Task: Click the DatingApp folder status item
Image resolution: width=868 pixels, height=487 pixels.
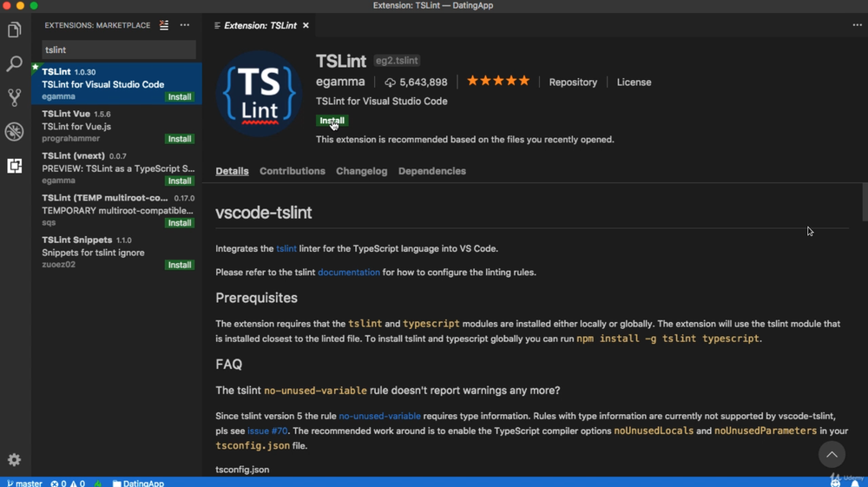Action: 138,484
